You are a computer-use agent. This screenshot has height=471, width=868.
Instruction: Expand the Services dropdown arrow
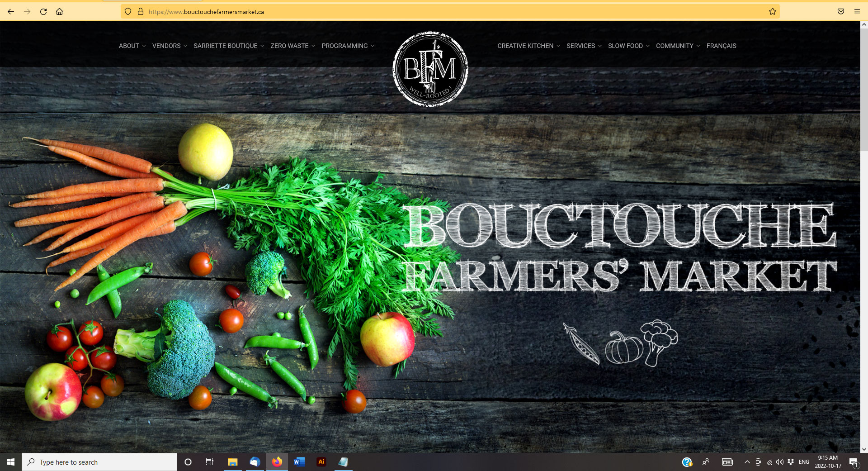600,46
